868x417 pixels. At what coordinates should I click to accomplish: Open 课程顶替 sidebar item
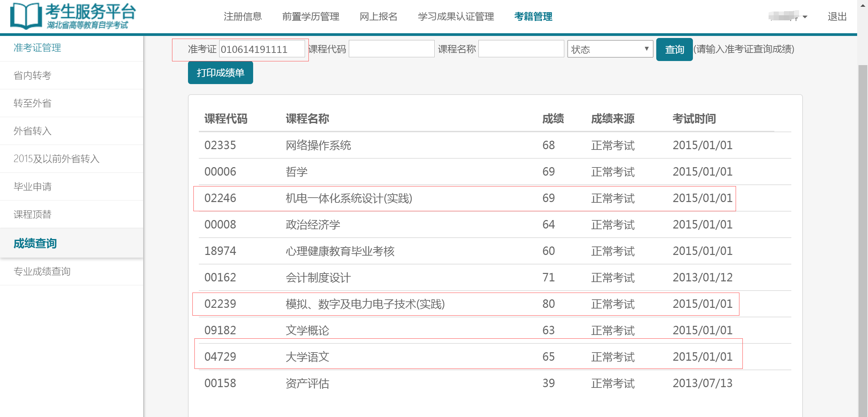point(71,214)
